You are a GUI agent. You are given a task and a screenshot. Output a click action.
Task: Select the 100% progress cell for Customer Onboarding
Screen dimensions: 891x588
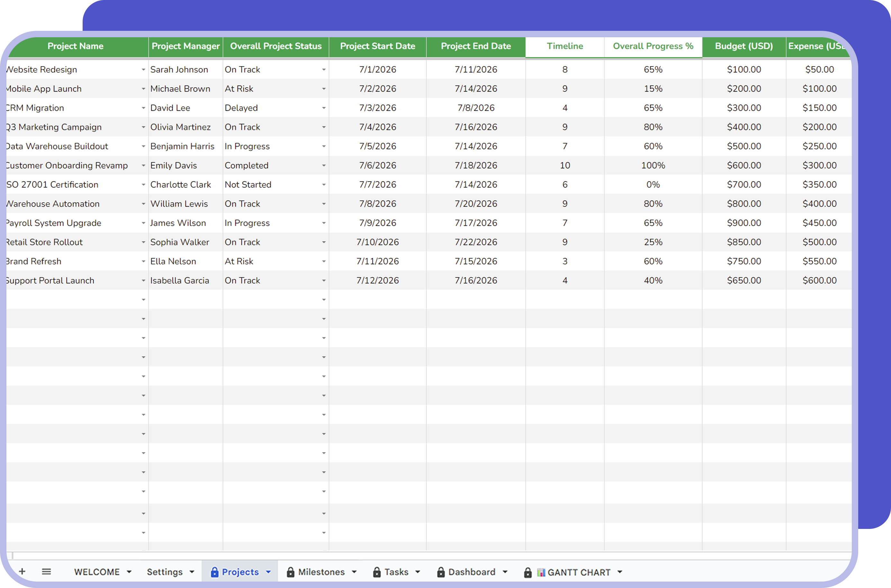(x=653, y=165)
